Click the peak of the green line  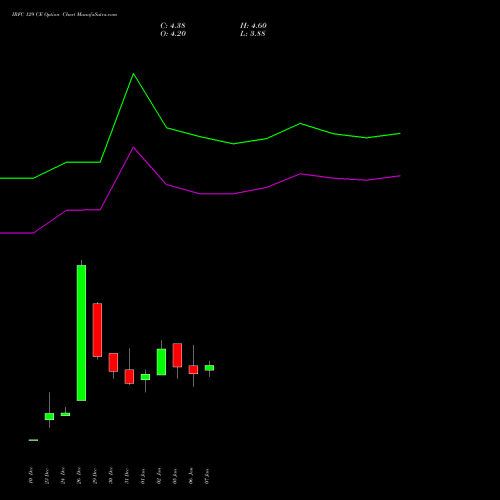pyautogui.click(x=133, y=74)
